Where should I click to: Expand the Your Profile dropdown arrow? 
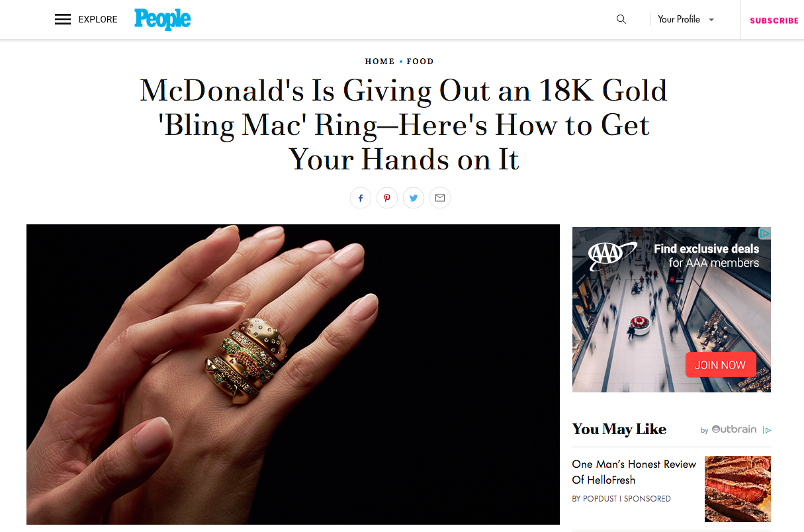click(x=711, y=20)
